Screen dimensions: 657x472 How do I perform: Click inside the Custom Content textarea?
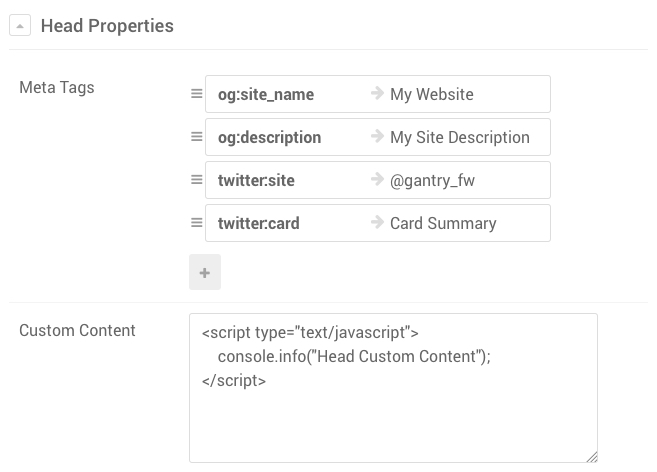point(393,410)
